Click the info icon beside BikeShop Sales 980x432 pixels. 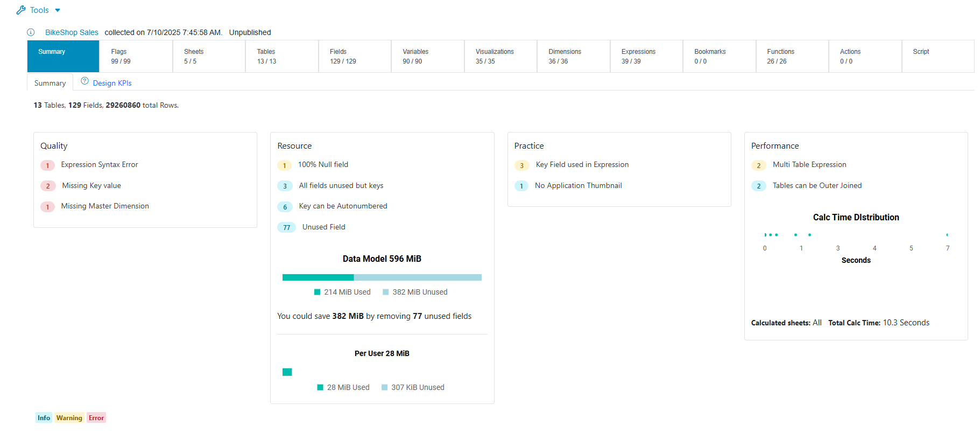tap(31, 32)
